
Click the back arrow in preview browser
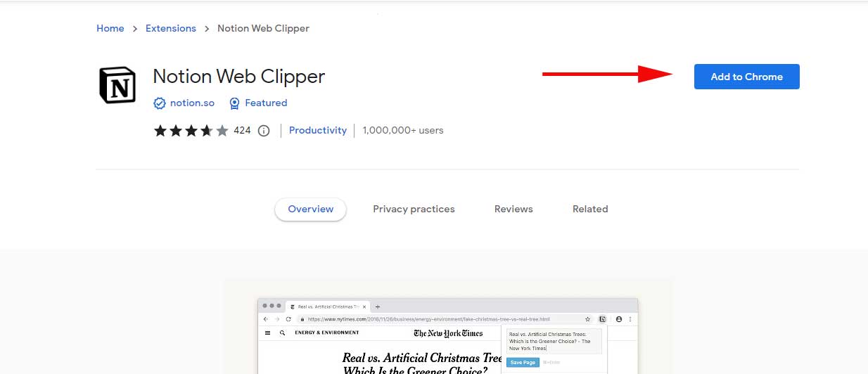266,319
